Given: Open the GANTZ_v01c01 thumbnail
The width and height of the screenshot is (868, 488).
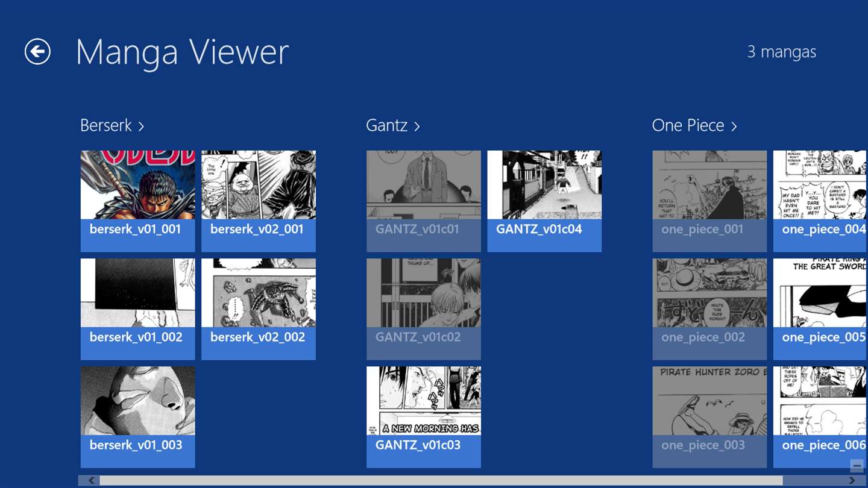Looking at the screenshot, I should point(424,201).
